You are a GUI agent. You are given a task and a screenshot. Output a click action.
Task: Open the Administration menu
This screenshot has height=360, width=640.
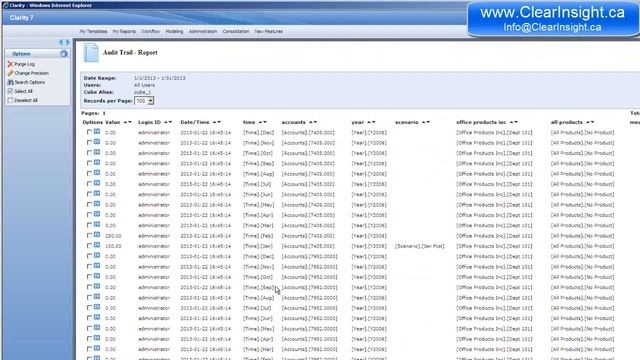[203, 31]
